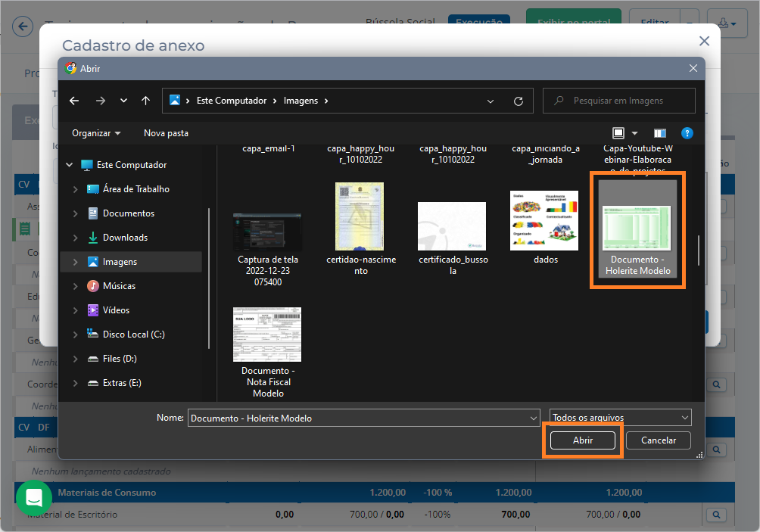Click the Chrome icon in the Abrir title bar
This screenshot has height=532, width=760.
pyautogui.click(x=70, y=68)
